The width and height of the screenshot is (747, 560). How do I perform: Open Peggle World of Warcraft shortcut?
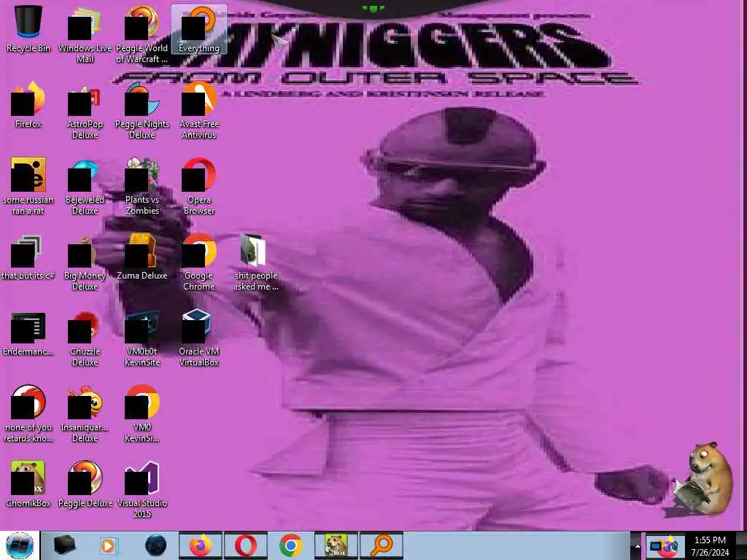point(142,34)
